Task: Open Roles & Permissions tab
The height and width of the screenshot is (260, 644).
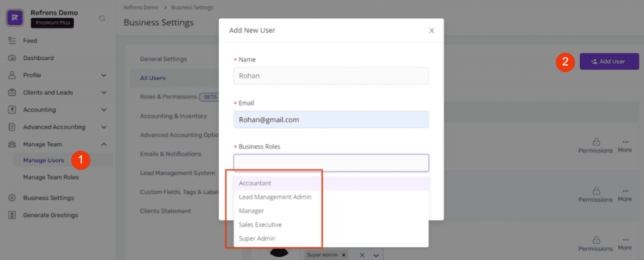Action: pyautogui.click(x=168, y=97)
